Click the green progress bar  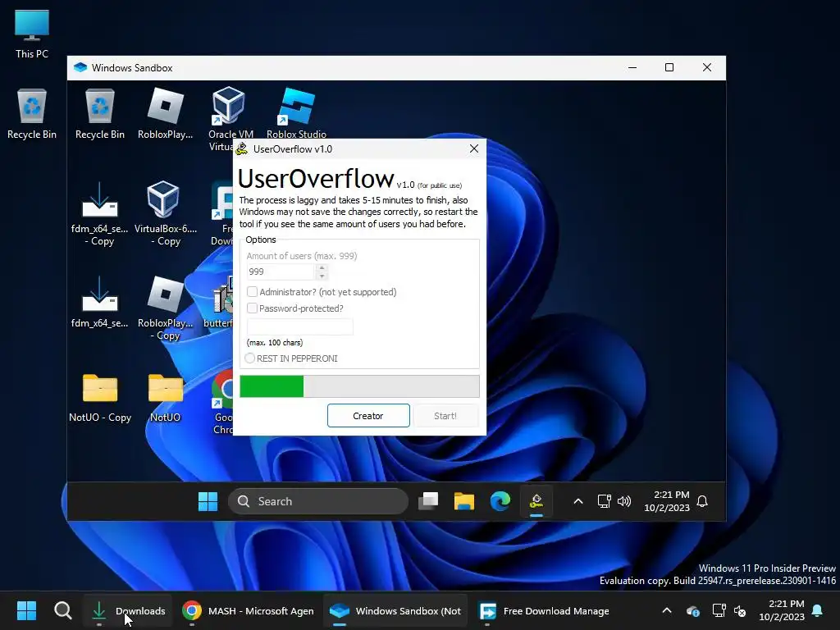359,386
